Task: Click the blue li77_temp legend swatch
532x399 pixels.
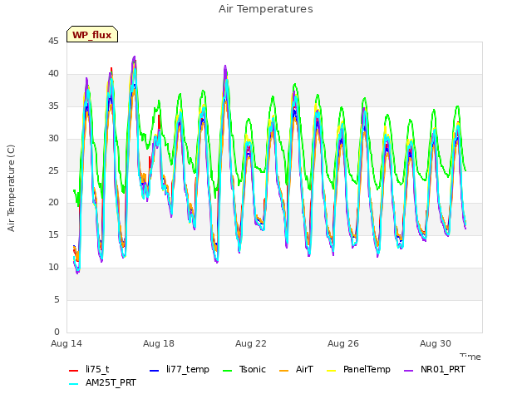Action: click(x=154, y=371)
